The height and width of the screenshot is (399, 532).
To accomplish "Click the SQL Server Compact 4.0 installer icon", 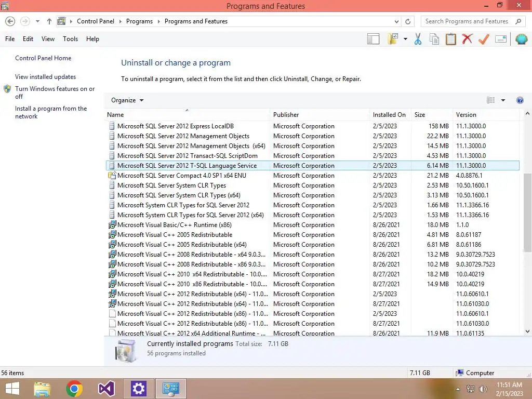I will 112,176.
